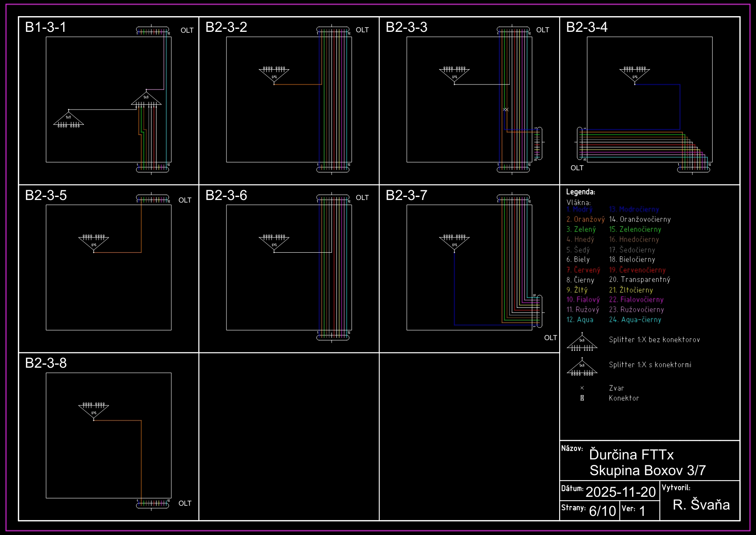Click the lower-left splitter in box B1-3-1

click(69, 119)
